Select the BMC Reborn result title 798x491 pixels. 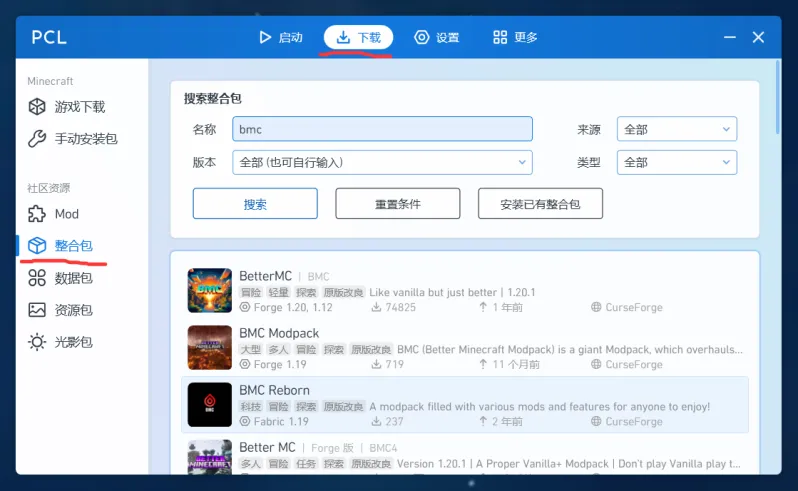(x=274, y=390)
